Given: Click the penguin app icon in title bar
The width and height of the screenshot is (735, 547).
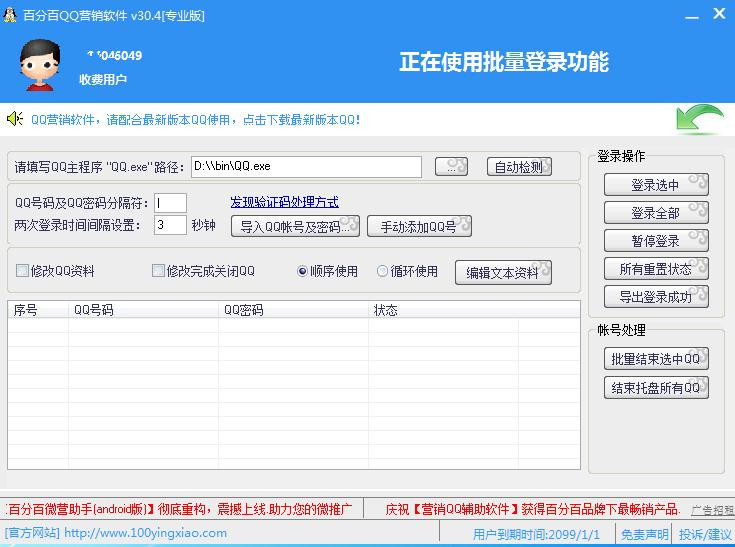Looking at the screenshot, I should click(x=10, y=15).
